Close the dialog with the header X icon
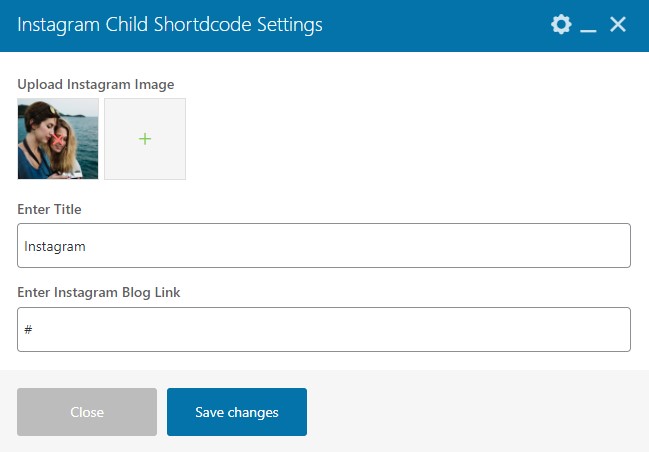 [x=618, y=24]
